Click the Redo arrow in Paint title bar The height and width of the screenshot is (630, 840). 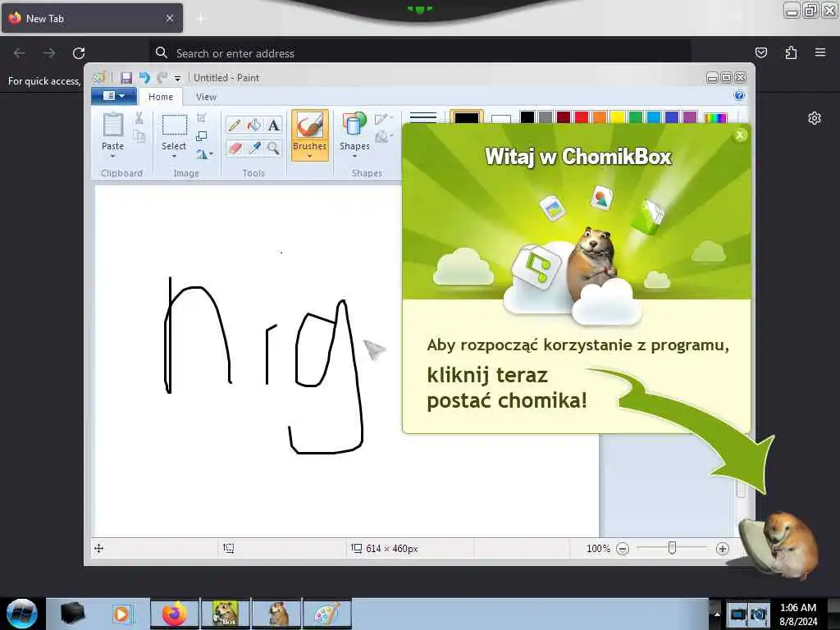tap(162, 78)
